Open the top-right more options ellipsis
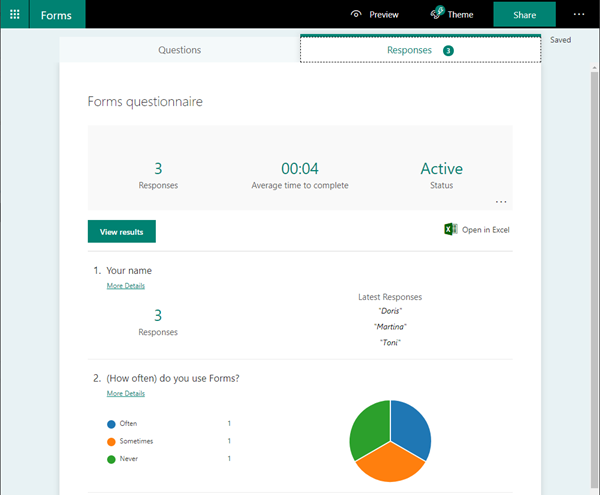Viewport: 600px width, 495px height. [x=579, y=15]
